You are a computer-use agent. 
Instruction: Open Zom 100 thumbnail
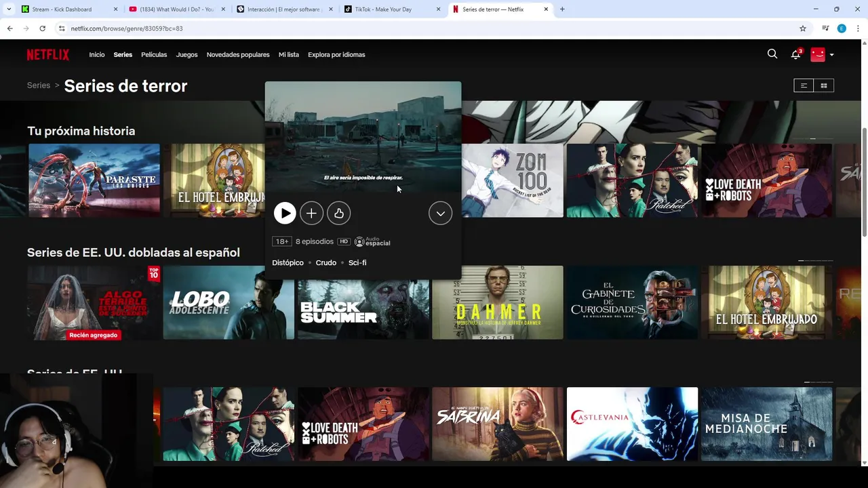pos(513,180)
